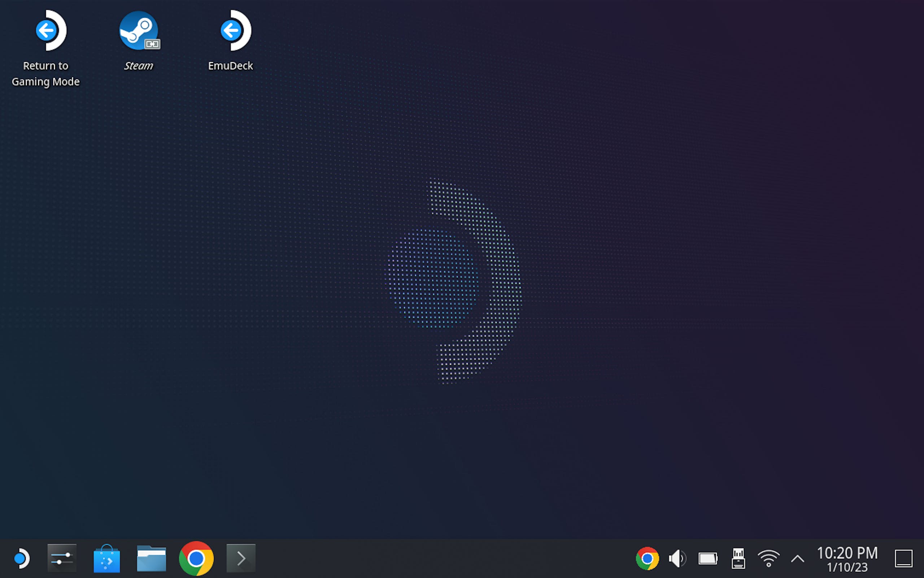Open the Konsole terminal shortcut
Screen dimensions: 924x578
coord(241,558)
